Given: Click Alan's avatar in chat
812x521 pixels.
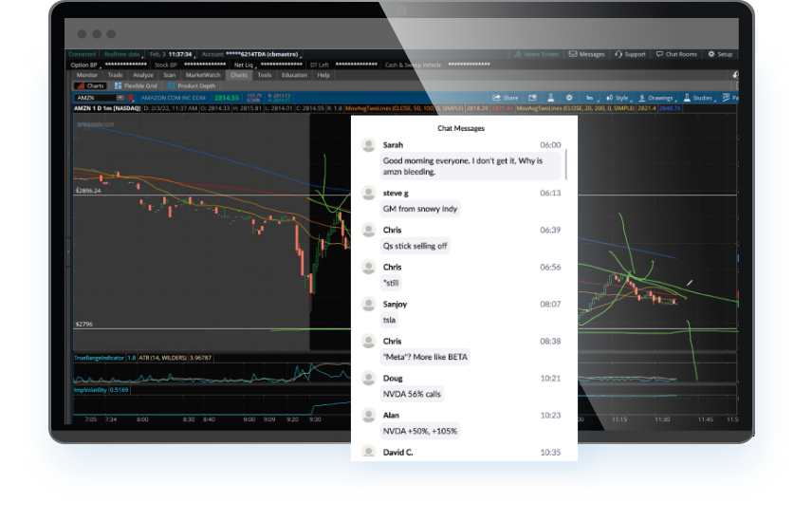Looking at the screenshot, I should coord(368,416).
